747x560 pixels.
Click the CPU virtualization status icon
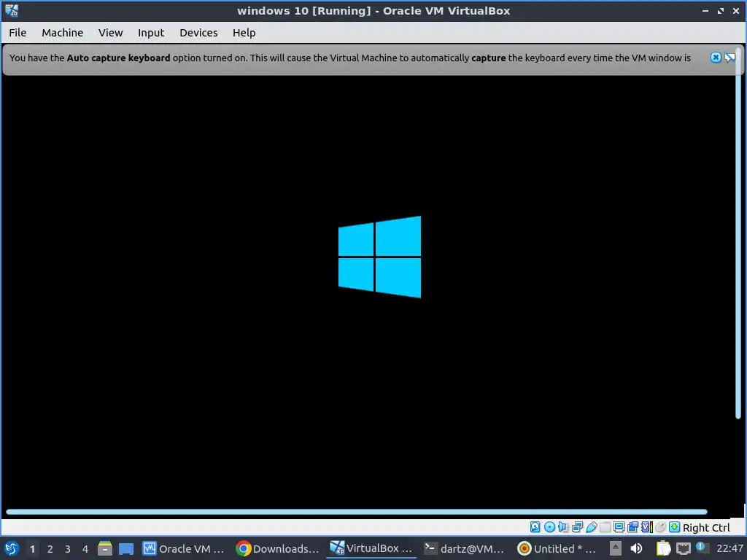point(647,527)
